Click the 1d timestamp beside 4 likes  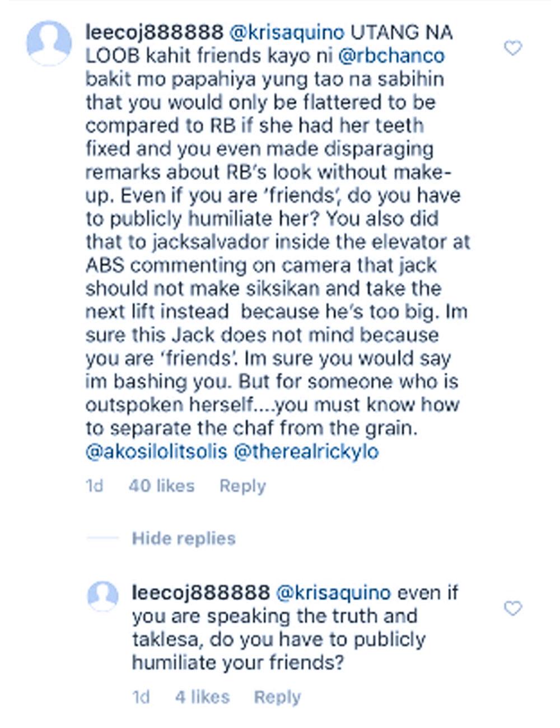click(x=141, y=697)
